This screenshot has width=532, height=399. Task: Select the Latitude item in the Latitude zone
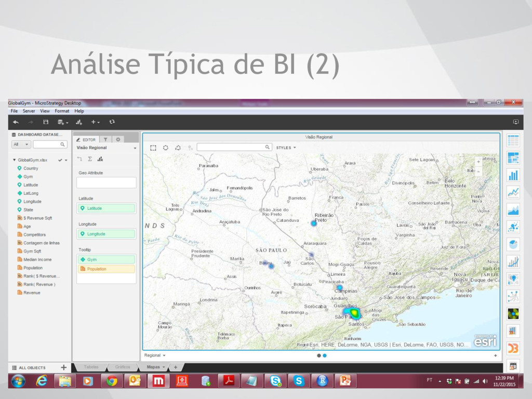pos(106,208)
